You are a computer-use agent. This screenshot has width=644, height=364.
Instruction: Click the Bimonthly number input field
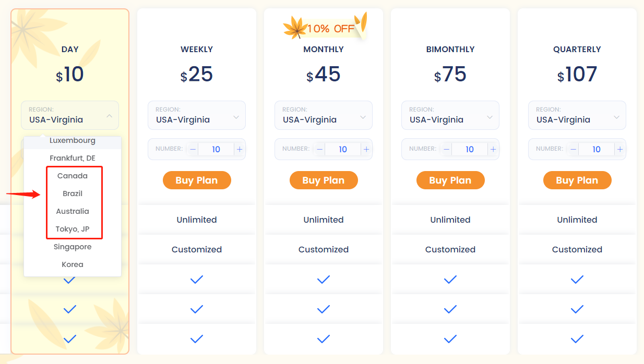(470, 149)
